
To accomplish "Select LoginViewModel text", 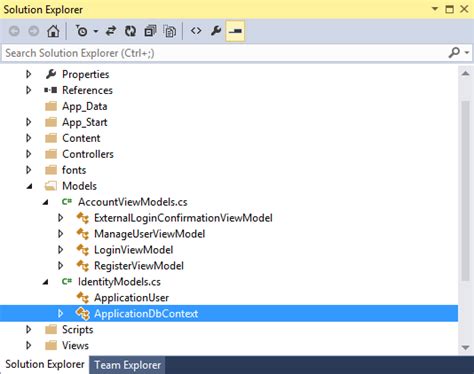I will point(134,250).
